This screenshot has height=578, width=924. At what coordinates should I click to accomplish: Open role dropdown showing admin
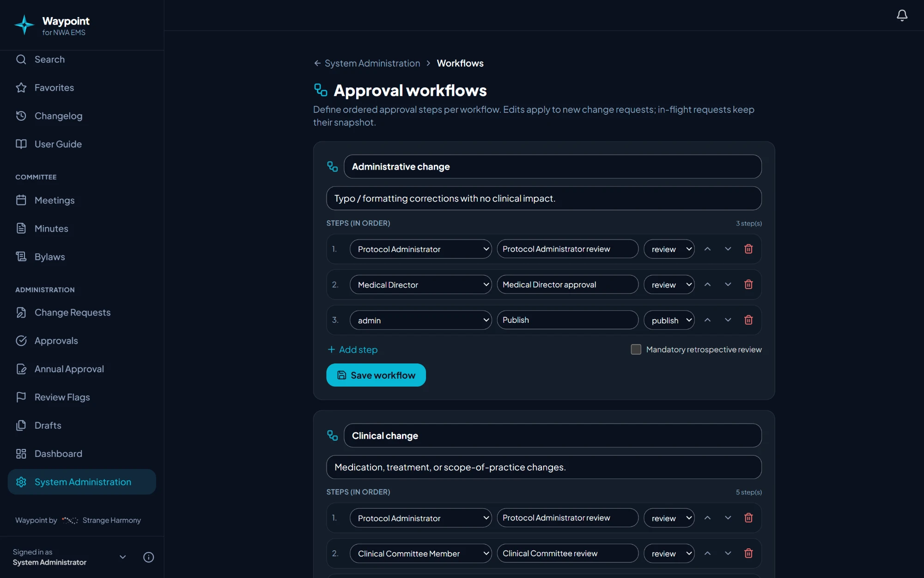coord(420,320)
